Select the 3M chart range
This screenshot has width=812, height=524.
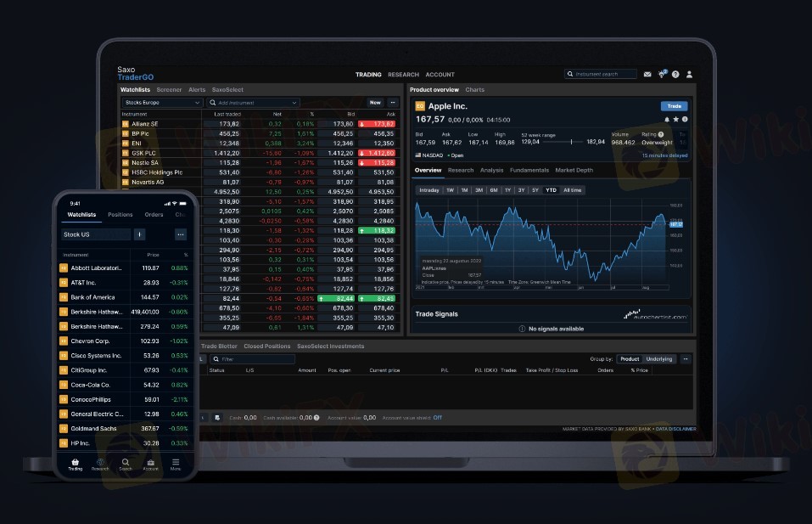point(479,190)
